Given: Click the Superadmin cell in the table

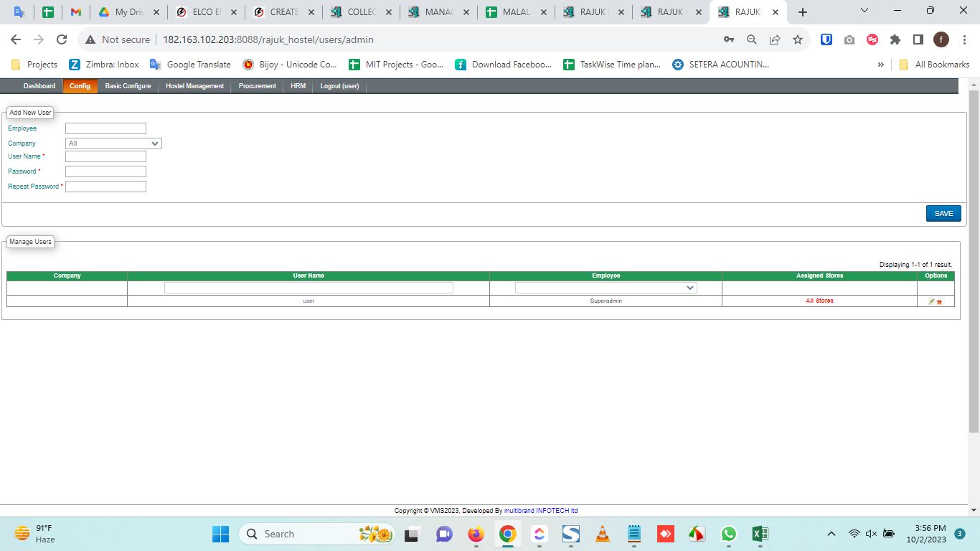Looking at the screenshot, I should (x=606, y=301).
